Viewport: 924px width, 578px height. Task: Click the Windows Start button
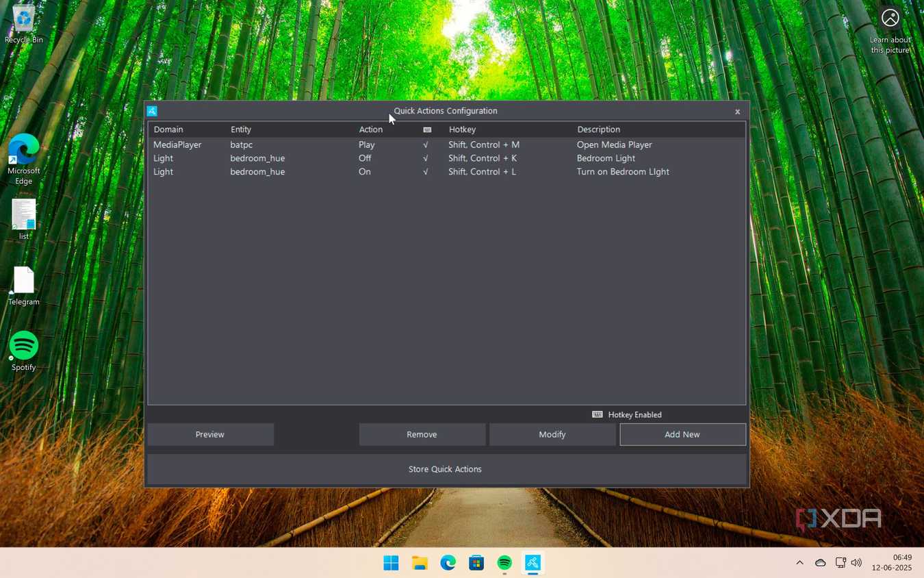coord(391,563)
